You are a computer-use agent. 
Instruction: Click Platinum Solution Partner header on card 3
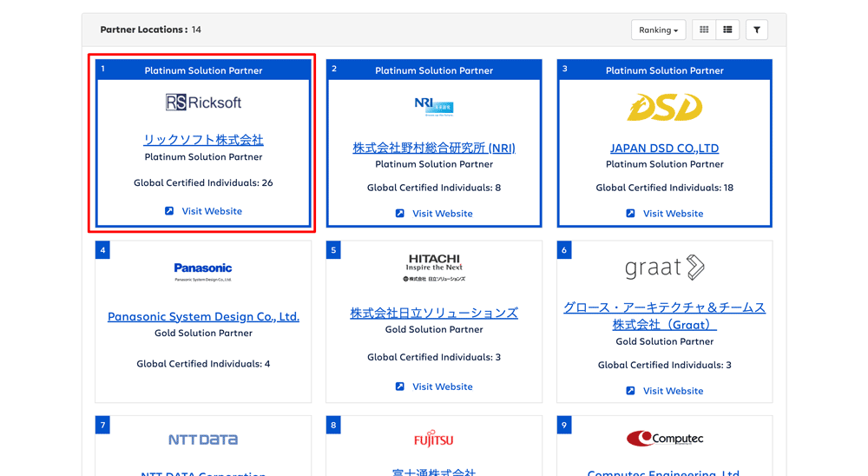(664, 70)
